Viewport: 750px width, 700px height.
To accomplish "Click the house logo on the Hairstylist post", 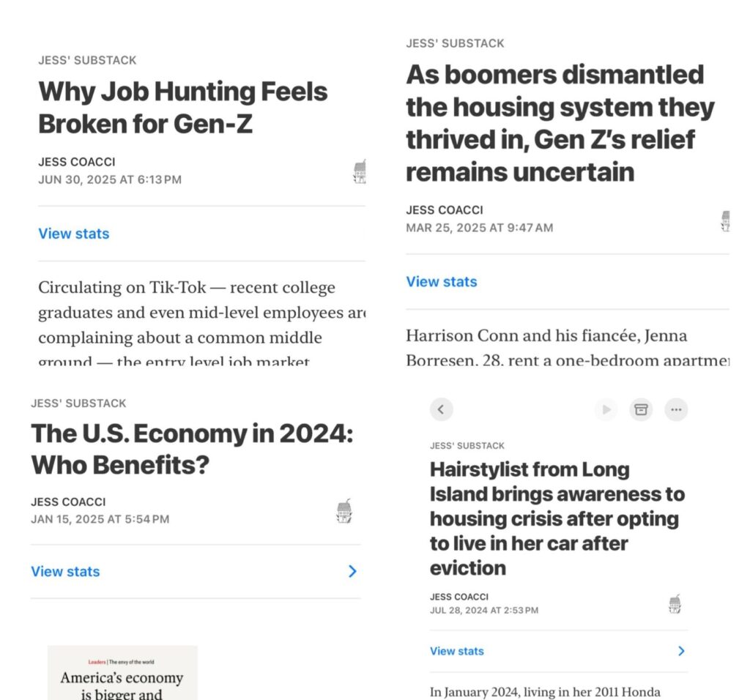I will (x=675, y=604).
